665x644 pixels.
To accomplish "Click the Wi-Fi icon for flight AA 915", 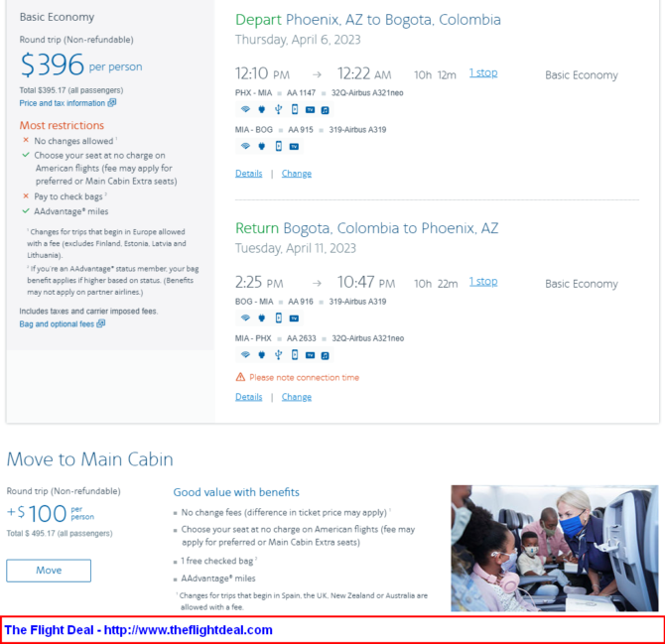I will pyautogui.click(x=245, y=146).
